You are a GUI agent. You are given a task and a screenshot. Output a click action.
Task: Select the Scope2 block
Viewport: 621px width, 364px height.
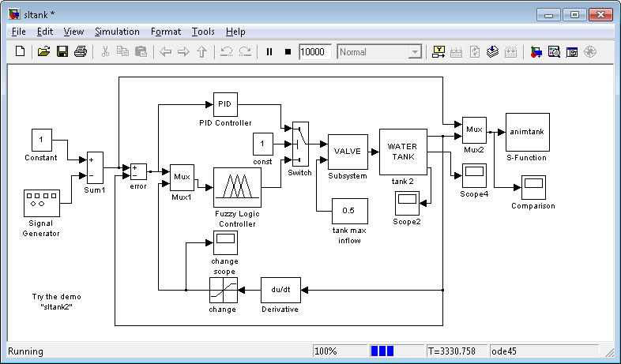407,204
